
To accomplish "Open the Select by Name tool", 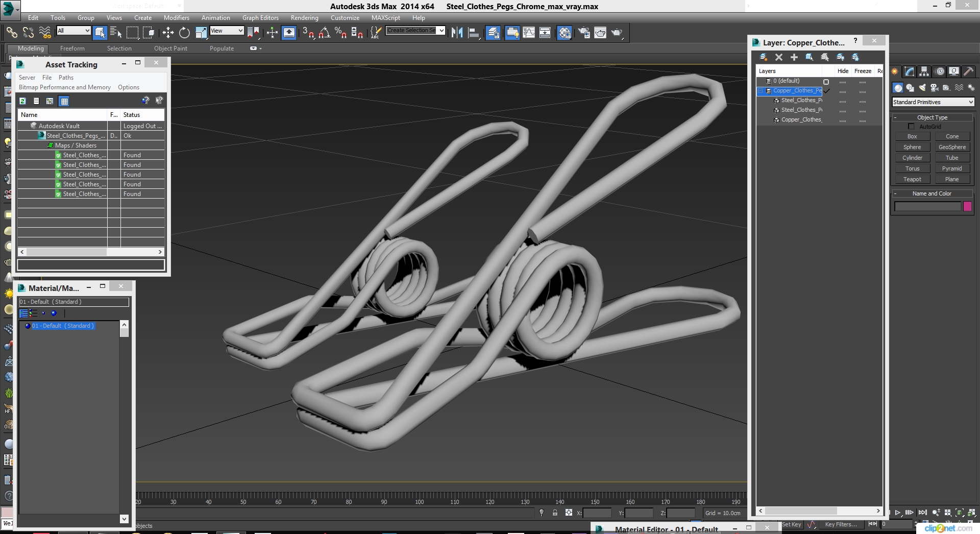I will 116,33.
